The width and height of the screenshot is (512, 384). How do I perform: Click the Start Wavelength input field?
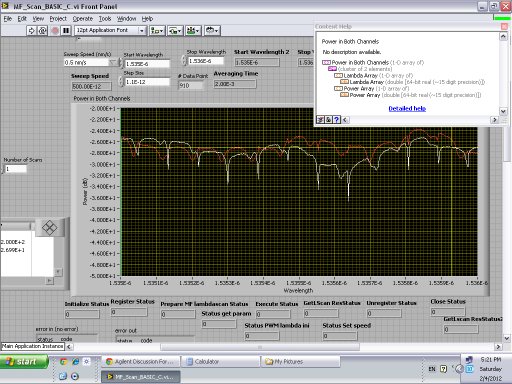pos(147,64)
